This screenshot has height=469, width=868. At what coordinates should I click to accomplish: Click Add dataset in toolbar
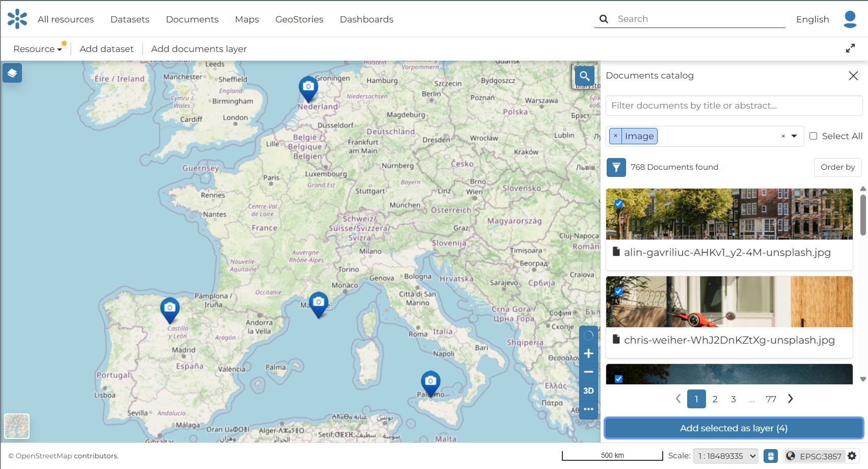click(x=106, y=49)
